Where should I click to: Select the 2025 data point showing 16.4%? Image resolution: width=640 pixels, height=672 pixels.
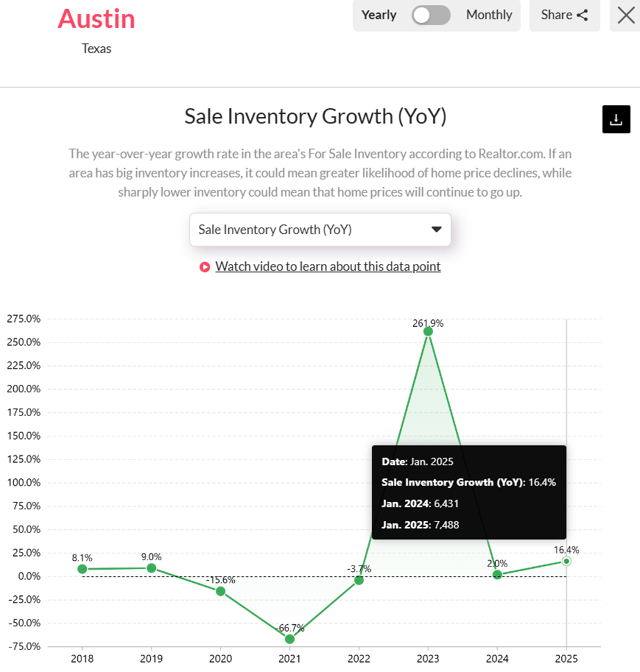(x=566, y=562)
